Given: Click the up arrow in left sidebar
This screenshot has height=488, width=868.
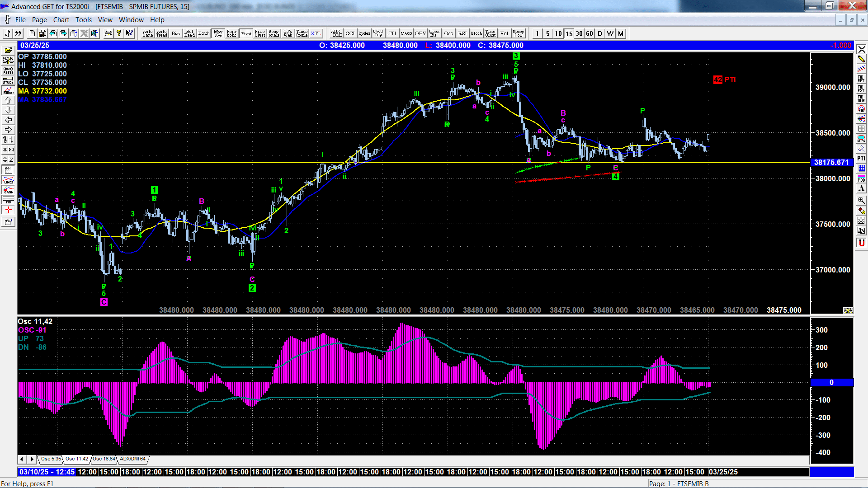Looking at the screenshot, I should pos(8,100).
